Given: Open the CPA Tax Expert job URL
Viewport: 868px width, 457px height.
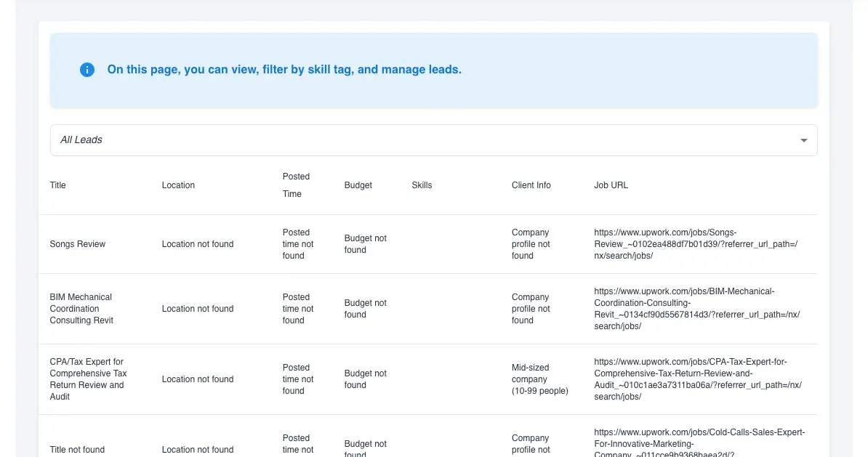Looking at the screenshot, I should click(x=696, y=379).
